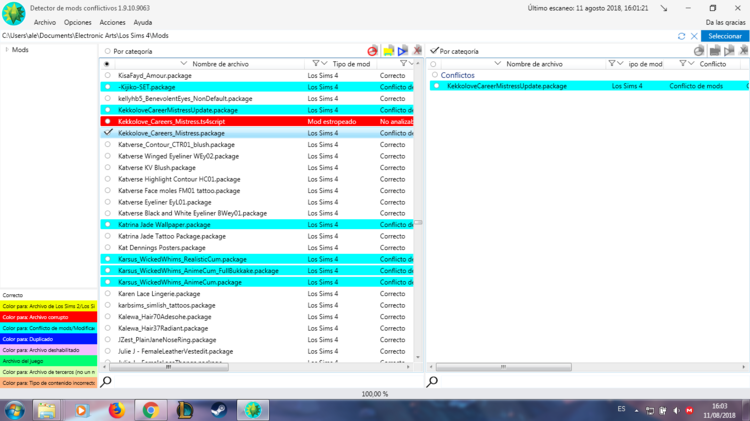Open the Archivo menu

click(44, 22)
